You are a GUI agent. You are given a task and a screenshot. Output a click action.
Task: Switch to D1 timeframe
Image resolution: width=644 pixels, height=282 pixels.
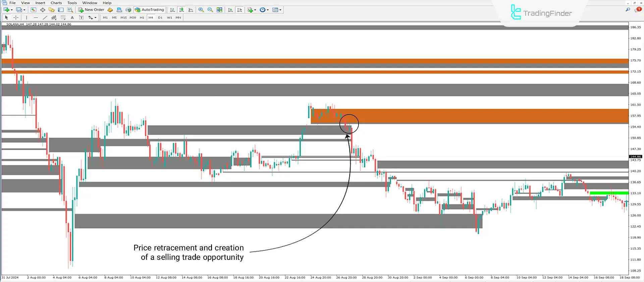(x=160, y=17)
